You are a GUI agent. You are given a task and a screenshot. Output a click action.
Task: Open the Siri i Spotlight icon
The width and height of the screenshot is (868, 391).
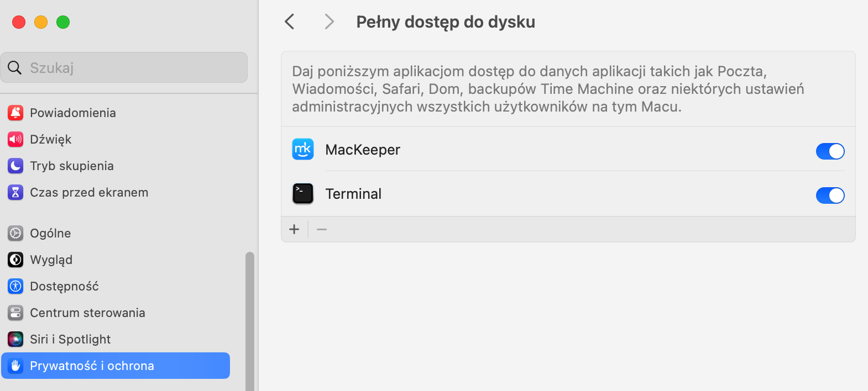(x=15, y=339)
